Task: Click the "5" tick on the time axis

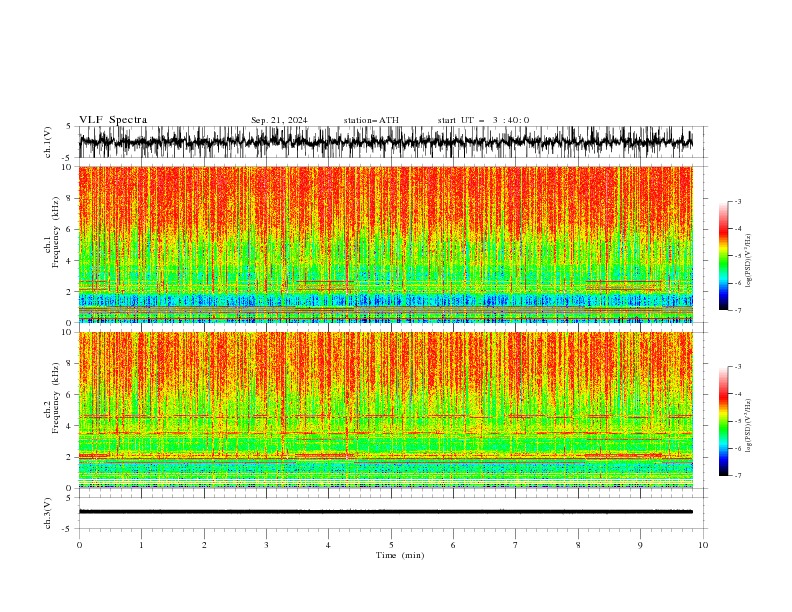Action: [391, 545]
